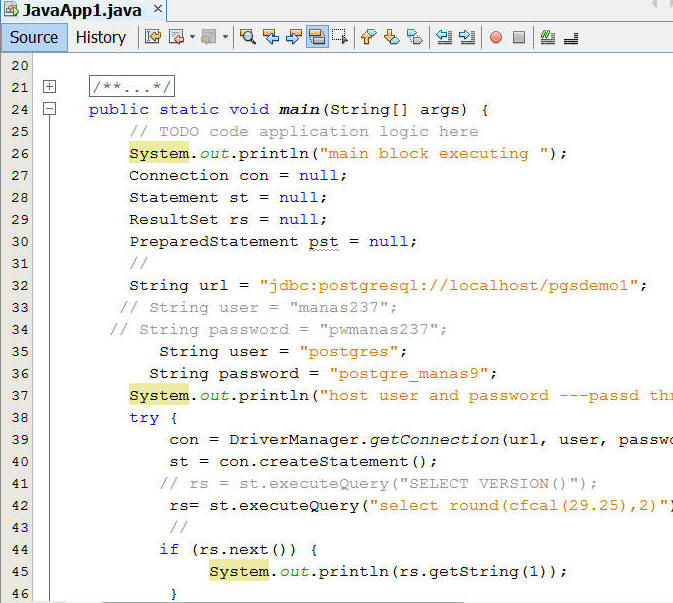Click the Find Selection magnifier icon

tap(248, 37)
